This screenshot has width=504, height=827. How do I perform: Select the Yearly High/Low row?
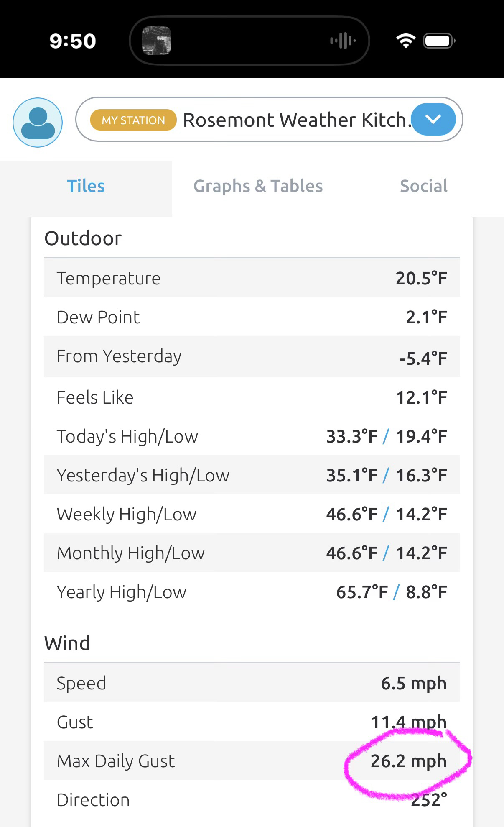tap(252, 592)
